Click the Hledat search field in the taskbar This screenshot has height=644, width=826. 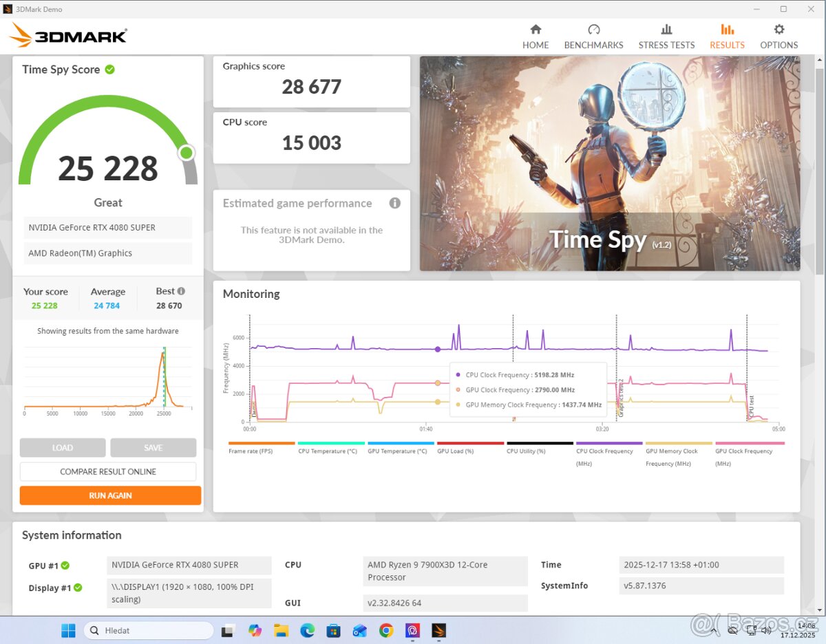[x=148, y=630]
